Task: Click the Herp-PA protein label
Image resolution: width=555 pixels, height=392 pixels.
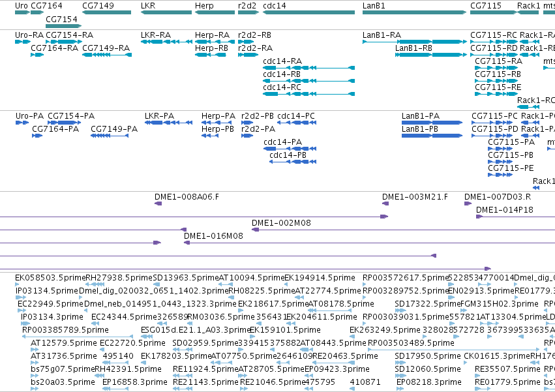Action: coord(218,116)
